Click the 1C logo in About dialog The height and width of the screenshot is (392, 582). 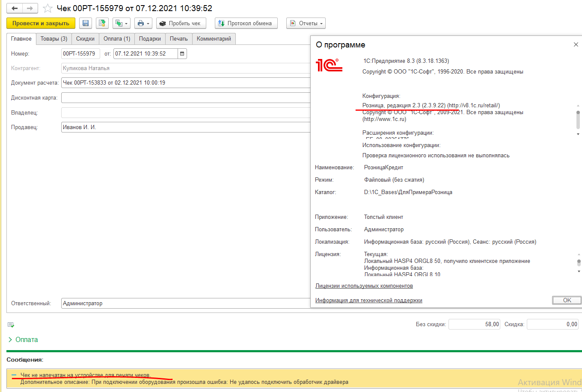click(x=329, y=65)
